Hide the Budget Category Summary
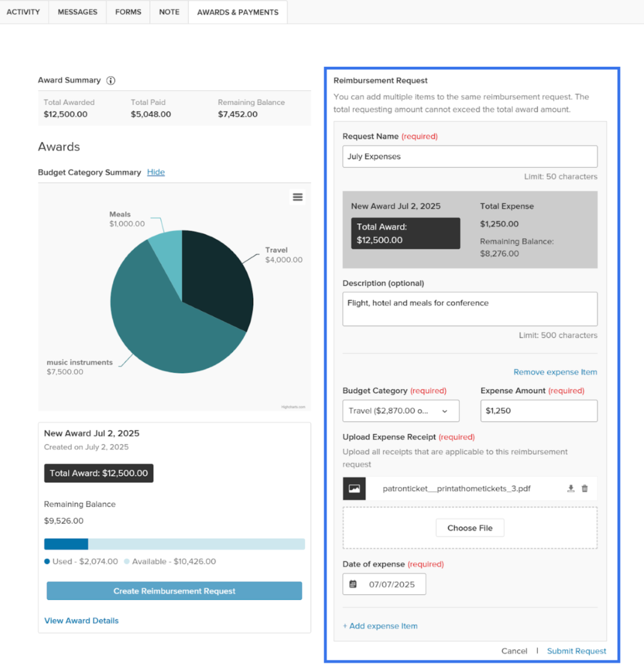The width and height of the screenshot is (644, 669). point(156,172)
